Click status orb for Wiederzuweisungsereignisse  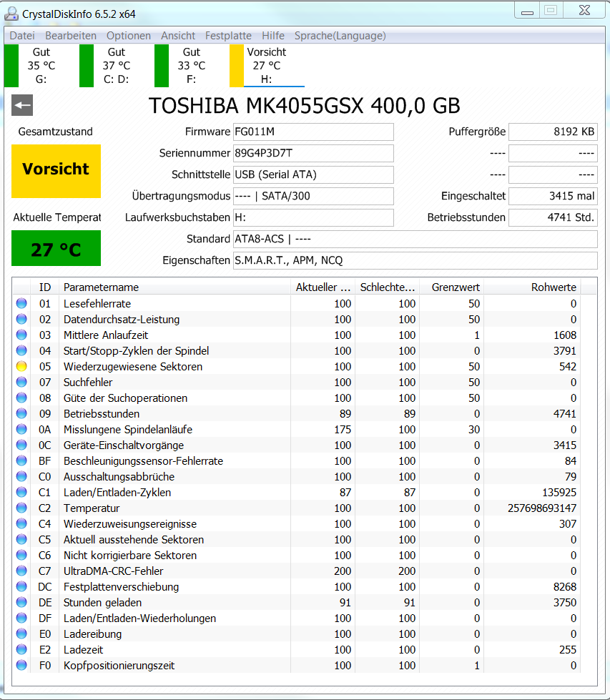coord(21,523)
